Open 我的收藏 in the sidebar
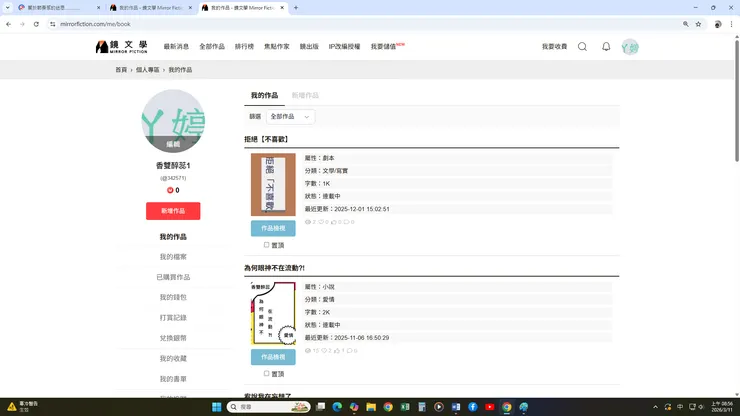This screenshot has width=740, height=416. [x=173, y=358]
